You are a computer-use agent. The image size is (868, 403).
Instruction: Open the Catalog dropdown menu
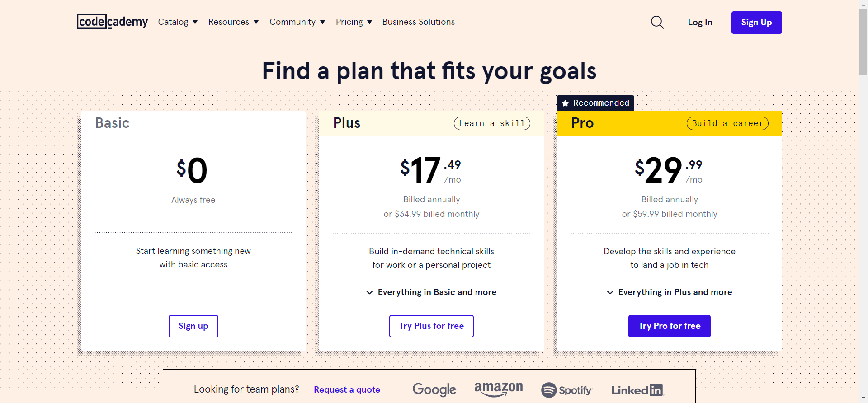pyautogui.click(x=178, y=22)
